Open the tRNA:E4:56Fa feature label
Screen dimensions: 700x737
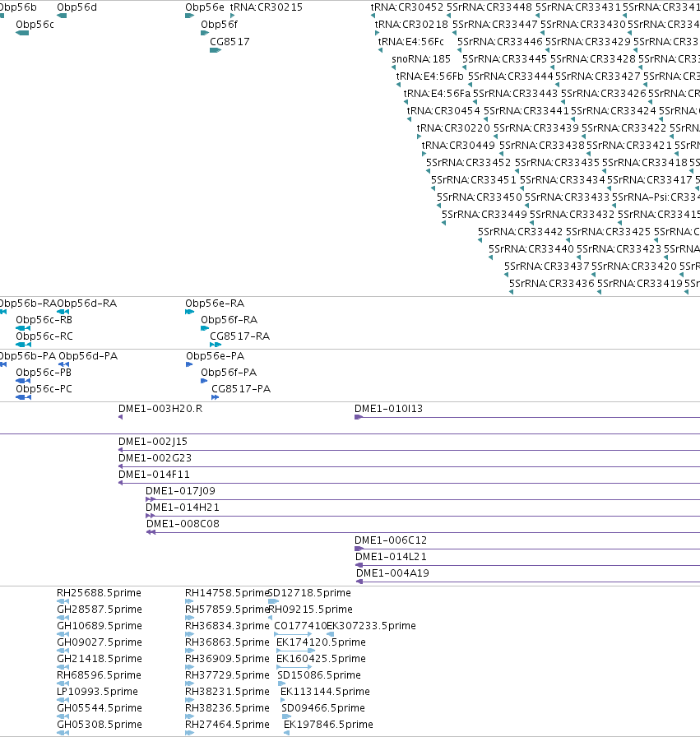coord(437,94)
